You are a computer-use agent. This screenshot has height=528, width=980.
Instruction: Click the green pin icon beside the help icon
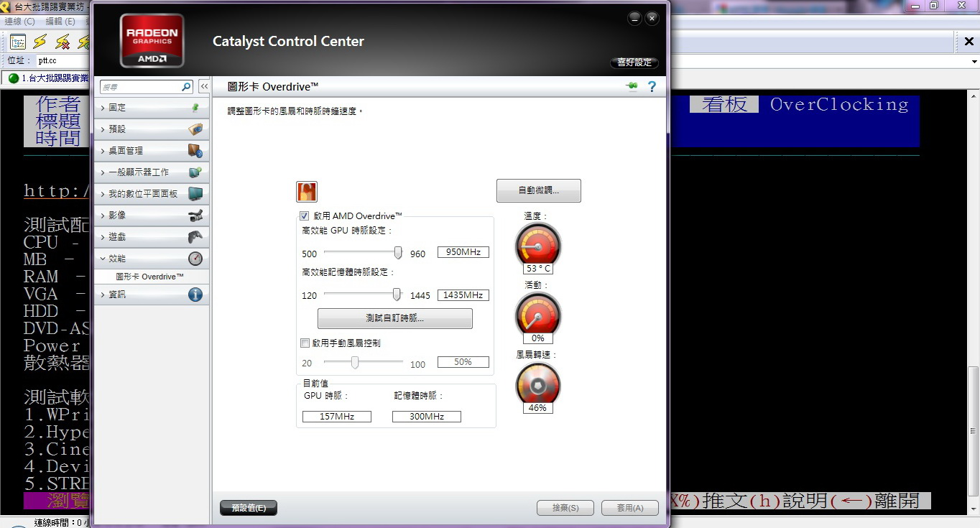(x=632, y=87)
